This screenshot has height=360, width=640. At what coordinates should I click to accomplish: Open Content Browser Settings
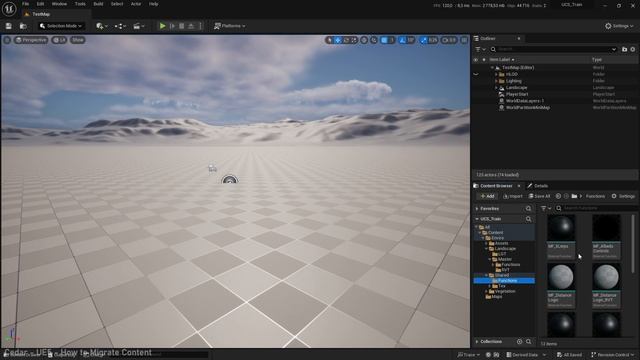623,196
